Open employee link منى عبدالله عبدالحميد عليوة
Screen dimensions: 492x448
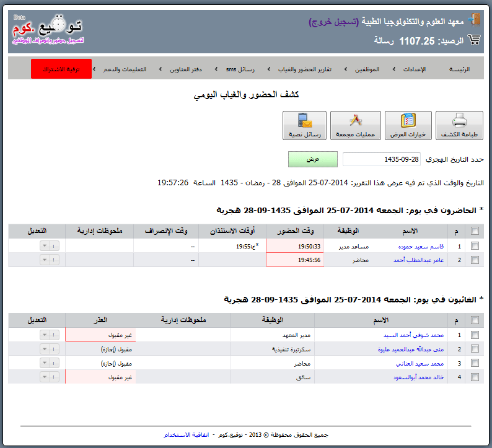click(x=411, y=349)
